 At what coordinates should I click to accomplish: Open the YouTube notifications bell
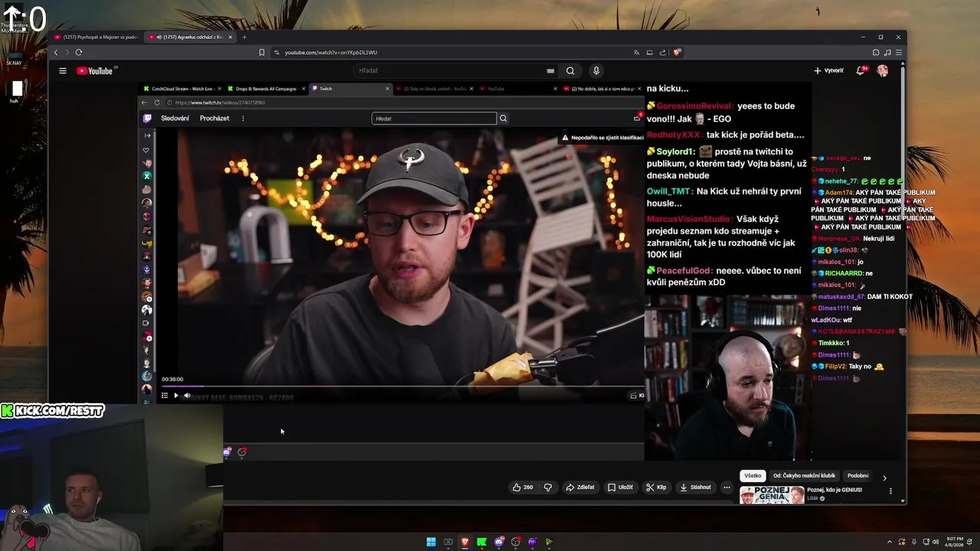[861, 70]
